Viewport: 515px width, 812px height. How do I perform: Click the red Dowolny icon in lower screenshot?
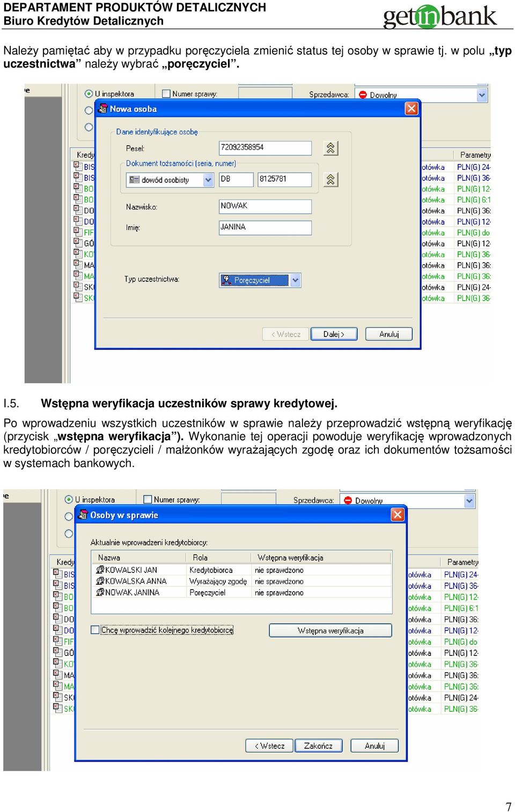348,501
